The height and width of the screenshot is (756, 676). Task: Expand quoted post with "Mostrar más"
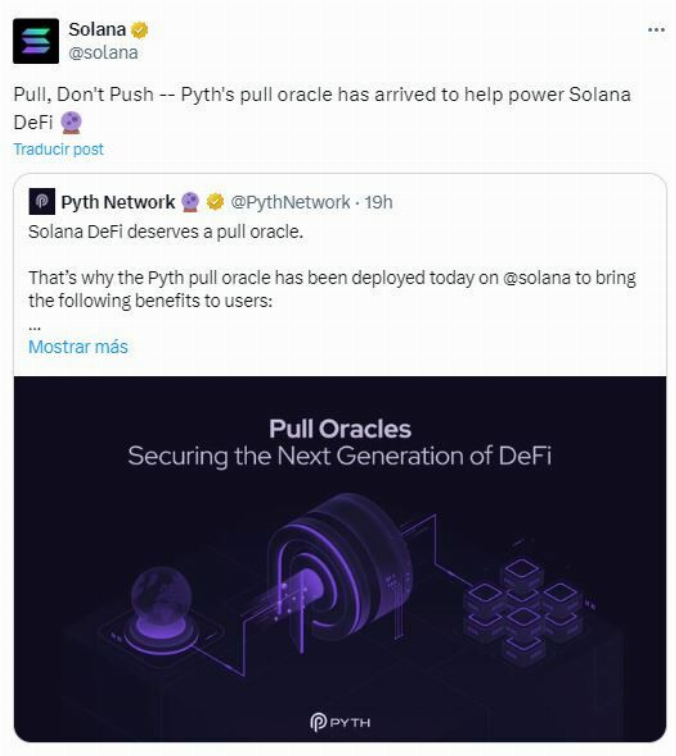pyautogui.click(x=78, y=347)
